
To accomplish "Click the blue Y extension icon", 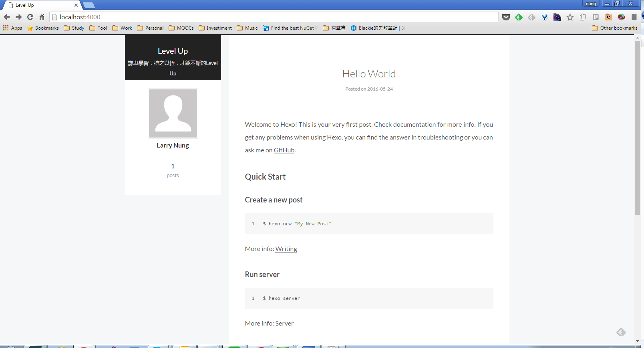I will 544,17.
